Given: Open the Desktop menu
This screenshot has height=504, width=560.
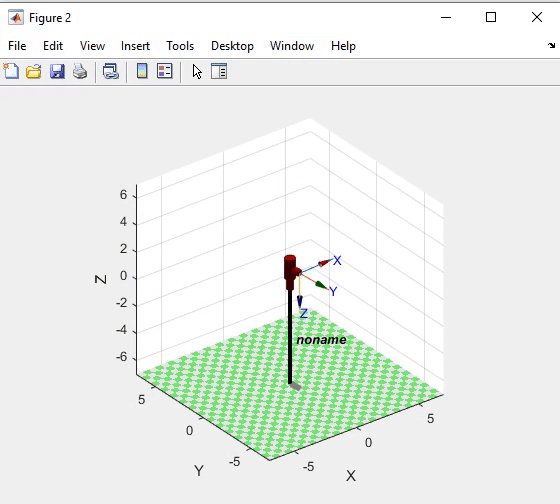Looking at the screenshot, I should 232,46.
